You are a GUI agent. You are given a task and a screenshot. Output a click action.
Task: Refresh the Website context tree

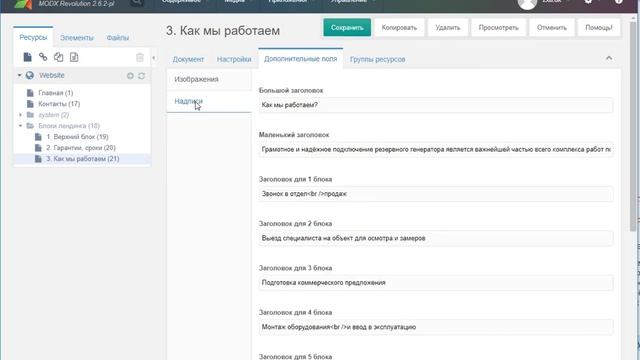click(x=141, y=76)
